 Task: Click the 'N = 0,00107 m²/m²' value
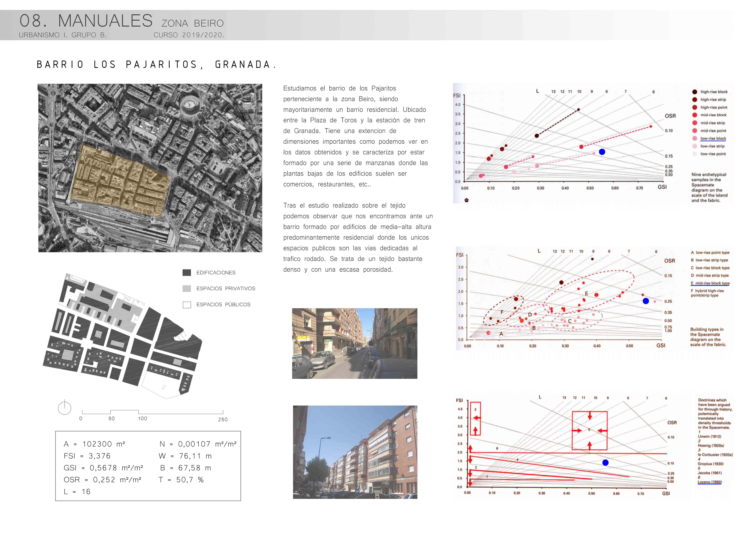(x=198, y=444)
